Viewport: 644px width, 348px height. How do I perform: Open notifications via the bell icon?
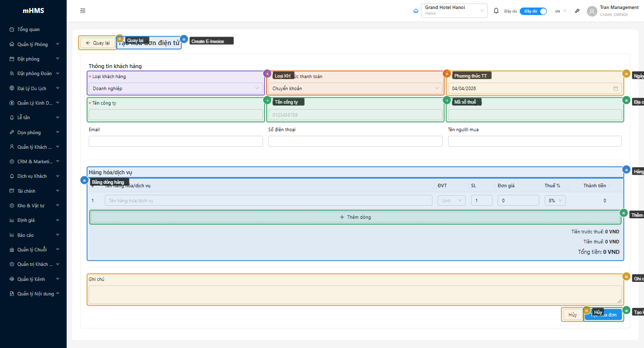click(496, 11)
